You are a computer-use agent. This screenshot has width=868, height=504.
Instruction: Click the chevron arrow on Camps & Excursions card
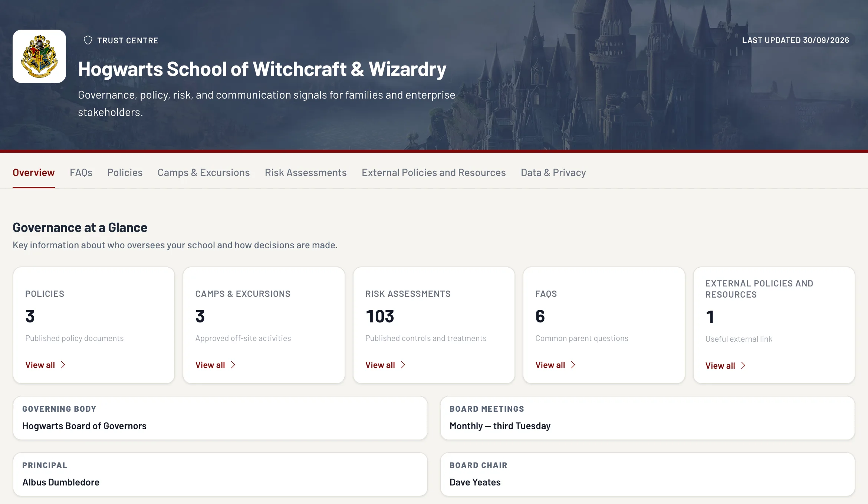233,365
